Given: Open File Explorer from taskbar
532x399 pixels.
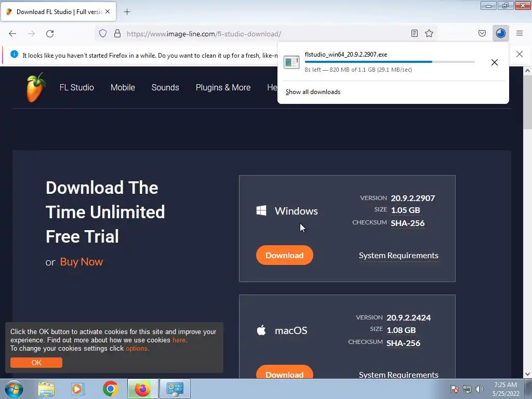Looking at the screenshot, I should coord(46,389).
